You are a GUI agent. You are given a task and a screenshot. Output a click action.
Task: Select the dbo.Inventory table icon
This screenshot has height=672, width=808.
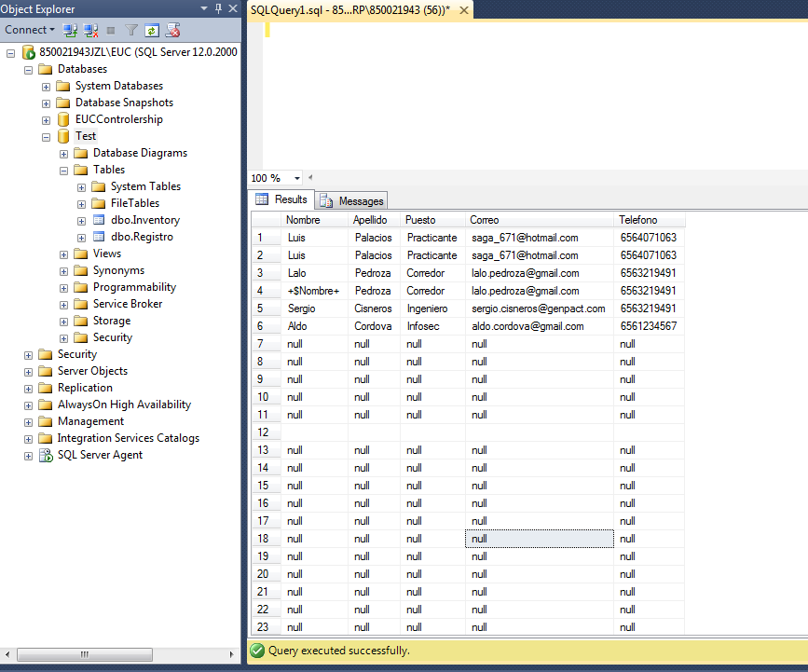coord(99,220)
